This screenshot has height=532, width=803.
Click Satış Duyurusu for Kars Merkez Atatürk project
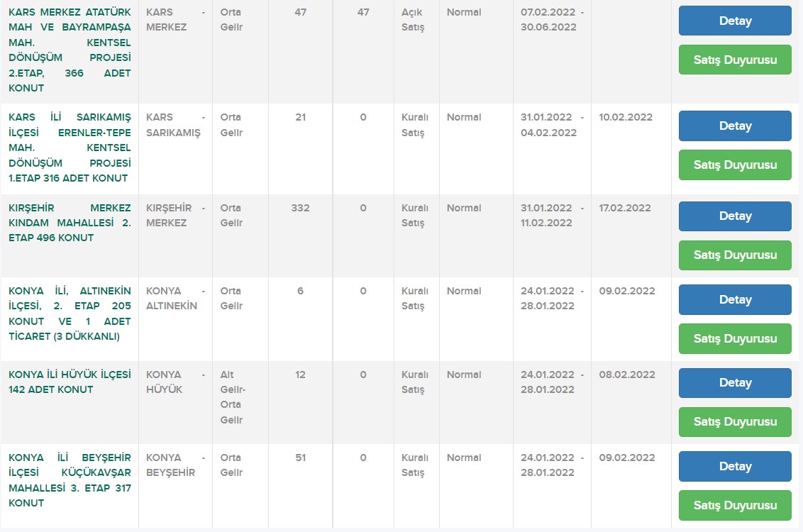click(735, 60)
